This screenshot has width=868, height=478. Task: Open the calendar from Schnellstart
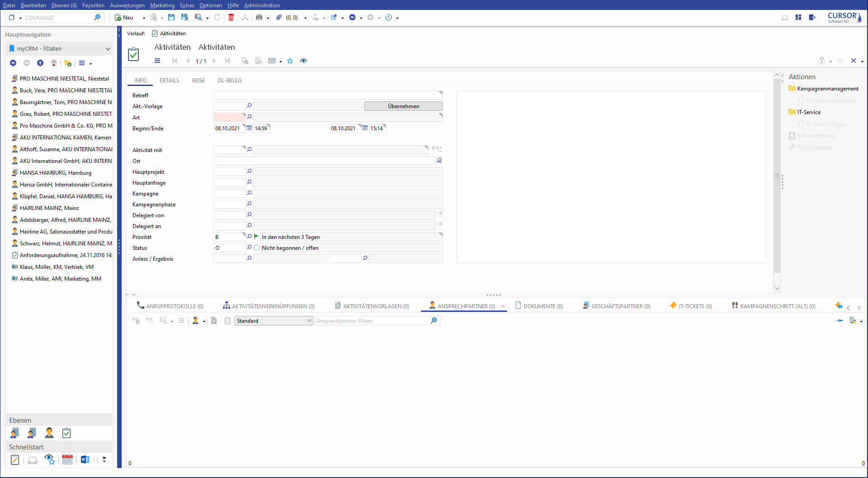click(67, 460)
